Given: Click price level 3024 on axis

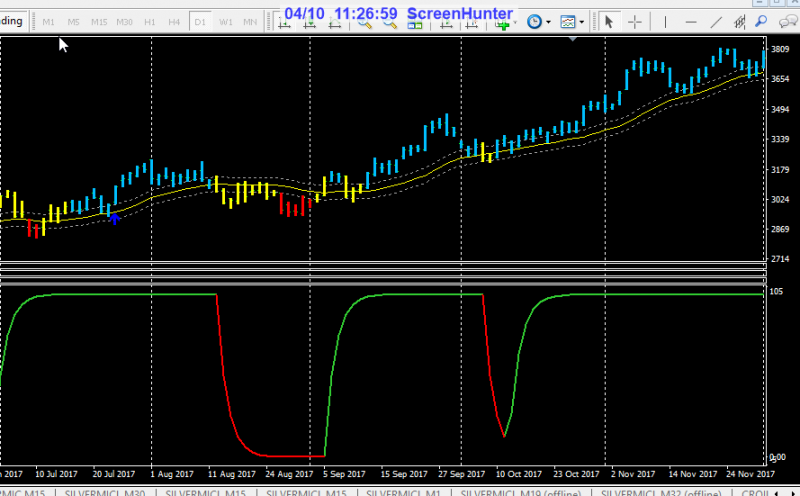Looking at the screenshot, I should coord(780,200).
